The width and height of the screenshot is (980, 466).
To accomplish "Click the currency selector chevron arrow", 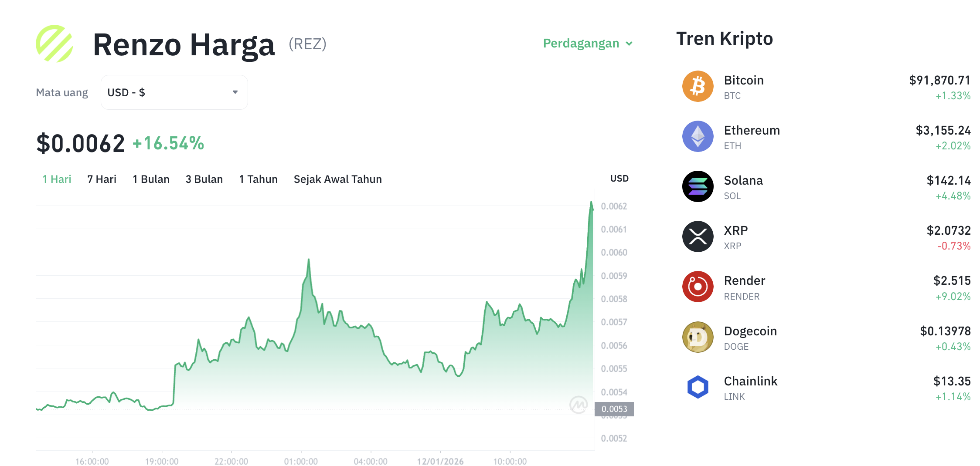I will [235, 92].
